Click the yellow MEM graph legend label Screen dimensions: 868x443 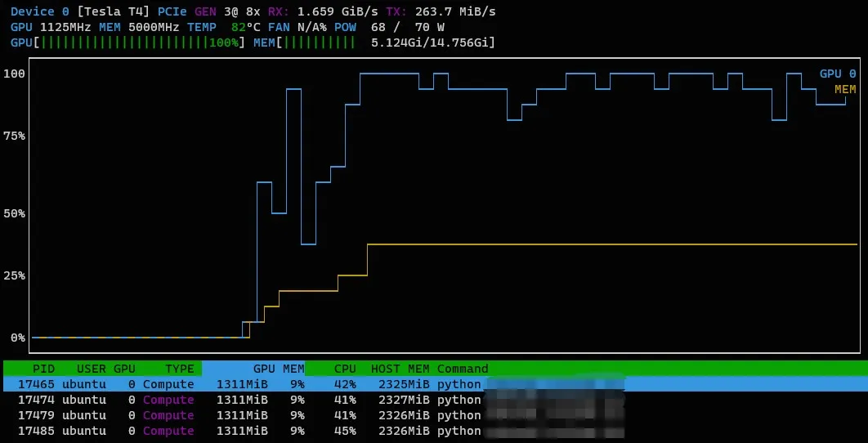tap(845, 89)
